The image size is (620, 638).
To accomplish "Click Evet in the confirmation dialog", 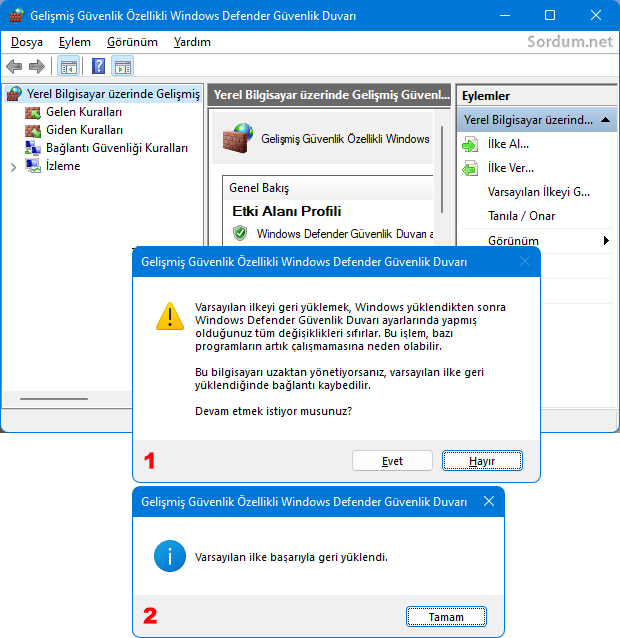I will pos(392,461).
